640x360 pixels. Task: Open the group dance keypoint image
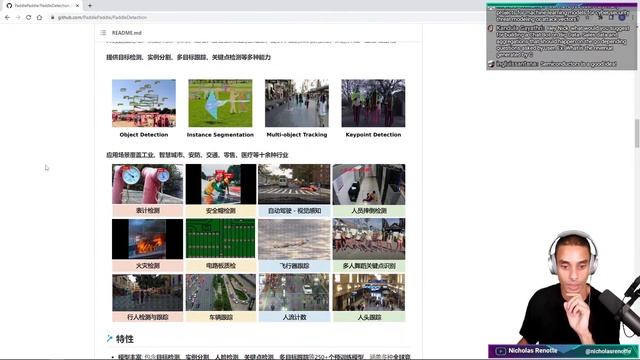pos(369,239)
